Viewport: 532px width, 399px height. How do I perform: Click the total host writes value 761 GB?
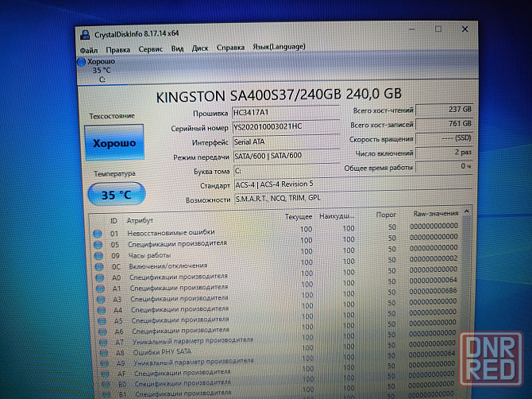[x=444, y=124]
